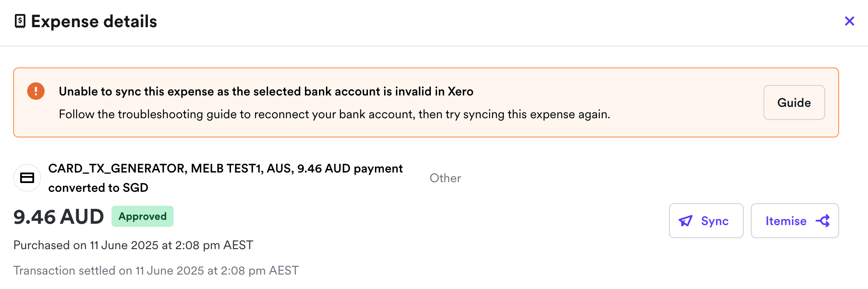Click the paper plane sync icon
This screenshot has height=289, width=868.
[685, 221]
